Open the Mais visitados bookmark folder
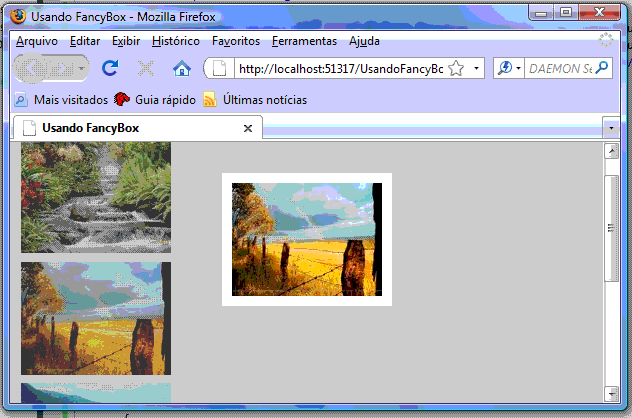 click(61, 100)
